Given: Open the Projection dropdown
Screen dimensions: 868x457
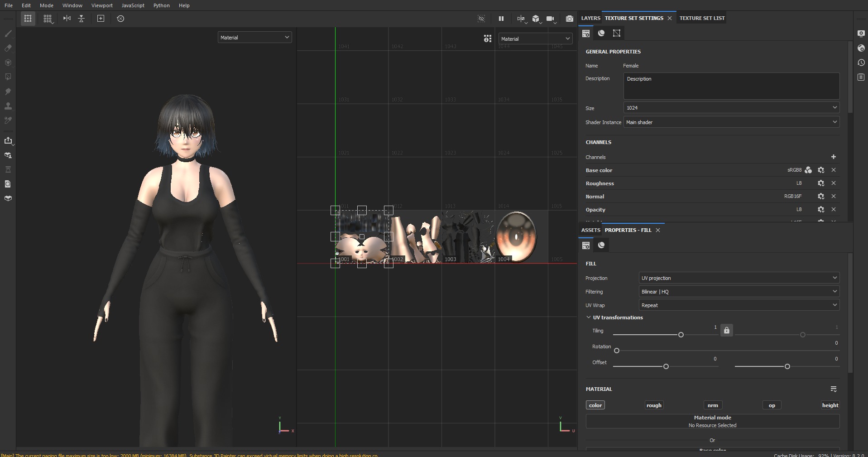Looking at the screenshot, I should pos(739,278).
